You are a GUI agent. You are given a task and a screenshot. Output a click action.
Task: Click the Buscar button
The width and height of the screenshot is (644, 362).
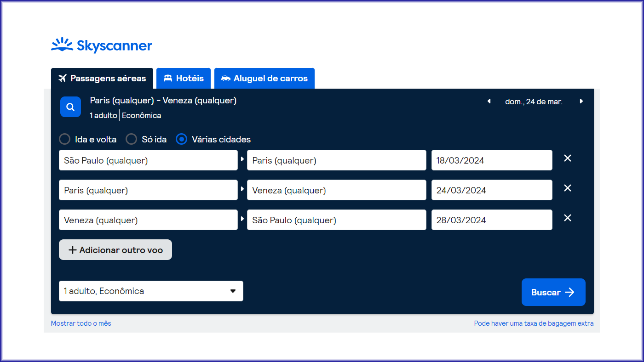click(553, 292)
